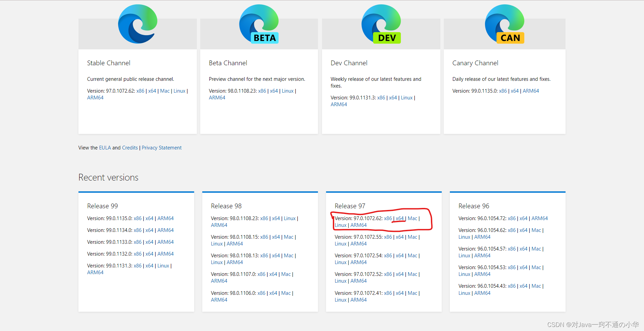Download Release 97 version 97.0.1072.62 Linux

pyautogui.click(x=341, y=225)
